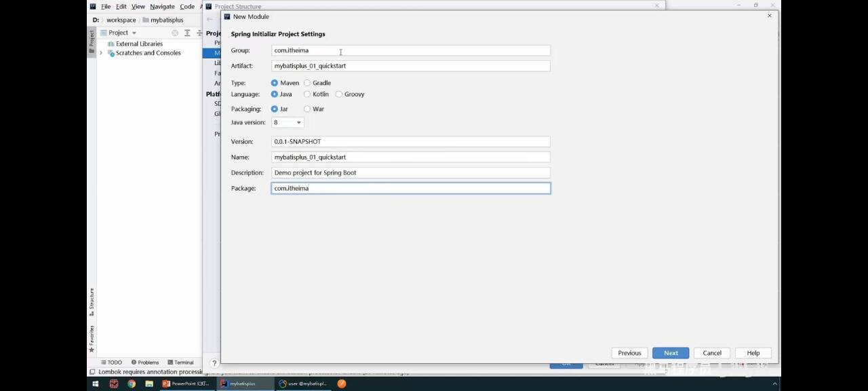Open Help for New Module dialog
Viewport: 868px width, 391px height.
coord(753,353)
